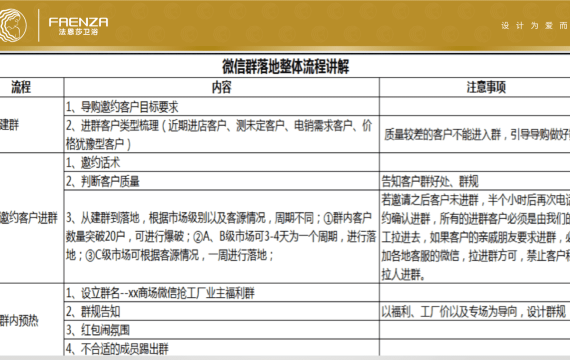
Task: Click the cell 1、设立群名--xx商场微信抢工厂业主福利群
Action: pyautogui.click(x=221, y=292)
